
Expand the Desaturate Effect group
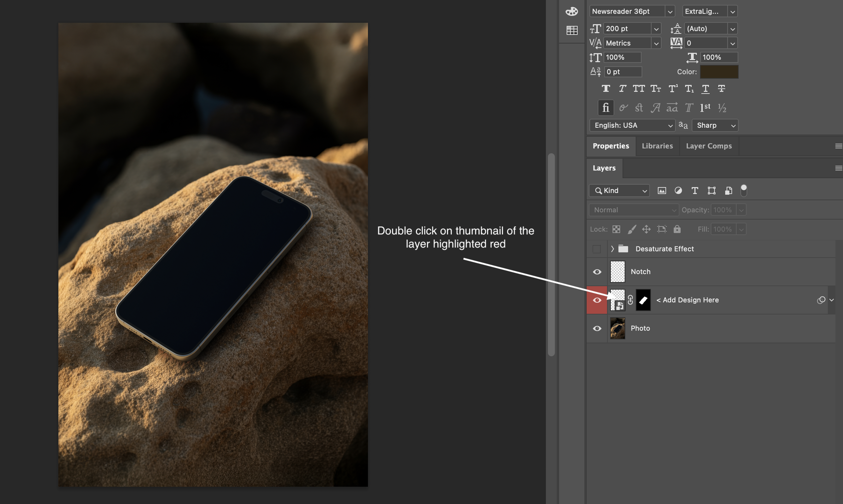coord(612,249)
